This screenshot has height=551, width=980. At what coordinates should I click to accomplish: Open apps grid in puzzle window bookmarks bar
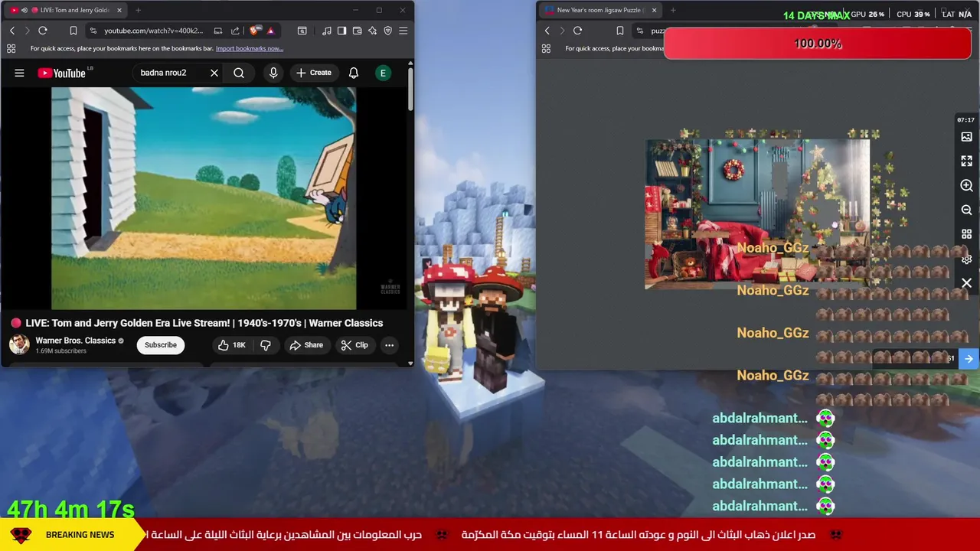[x=546, y=48]
